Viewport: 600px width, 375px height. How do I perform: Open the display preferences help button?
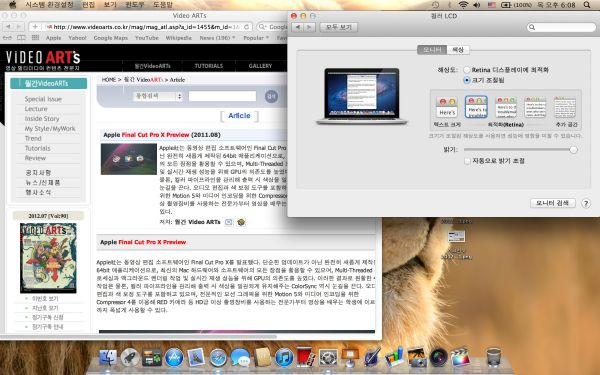[585, 203]
